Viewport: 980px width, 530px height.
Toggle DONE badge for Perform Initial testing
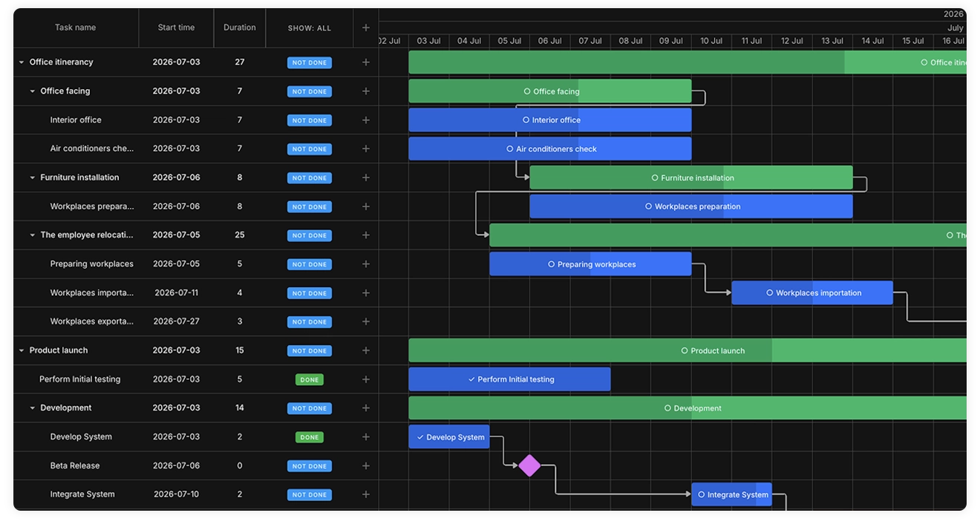pos(310,379)
